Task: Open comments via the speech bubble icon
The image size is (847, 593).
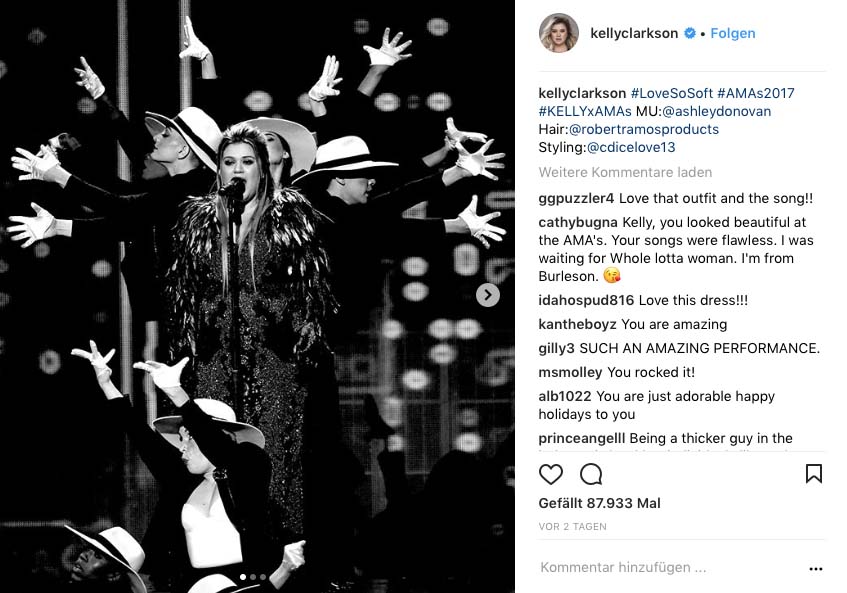Action: (591, 474)
